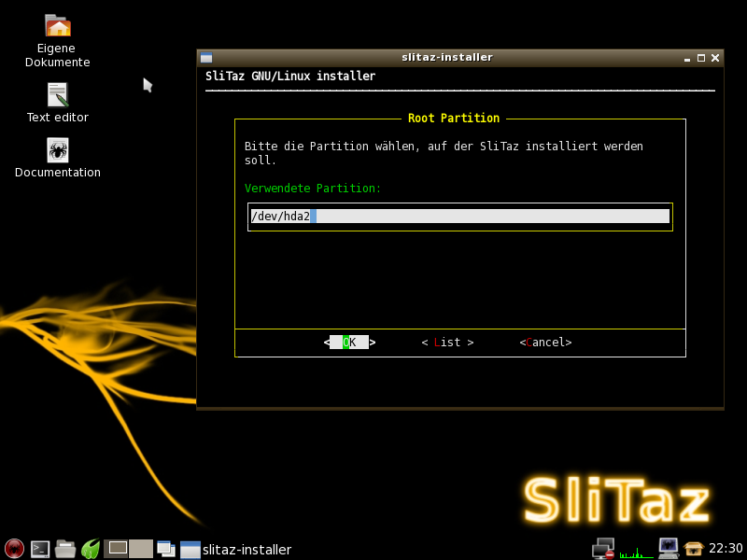Image resolution: width=747 pixels, height=560 pixels.
Task: Click the 22:30 clock
Action: (726, 549)
